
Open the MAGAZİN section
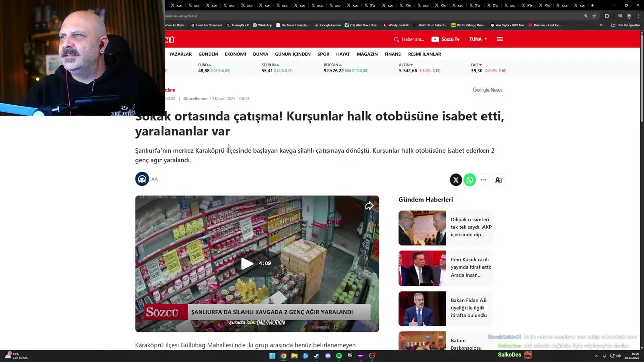pyautogui.click(x=367, y=54)
